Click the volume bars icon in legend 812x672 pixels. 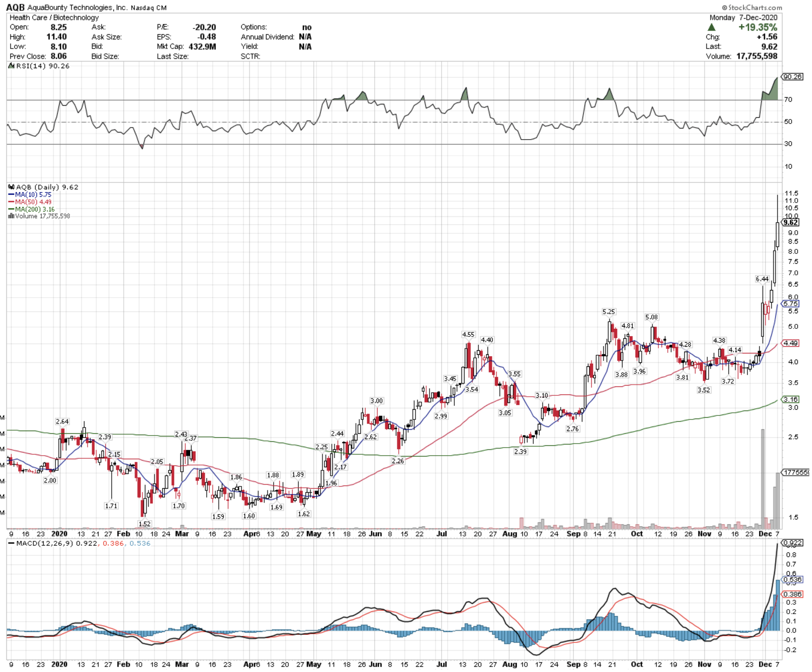click(x=11, y=216)
